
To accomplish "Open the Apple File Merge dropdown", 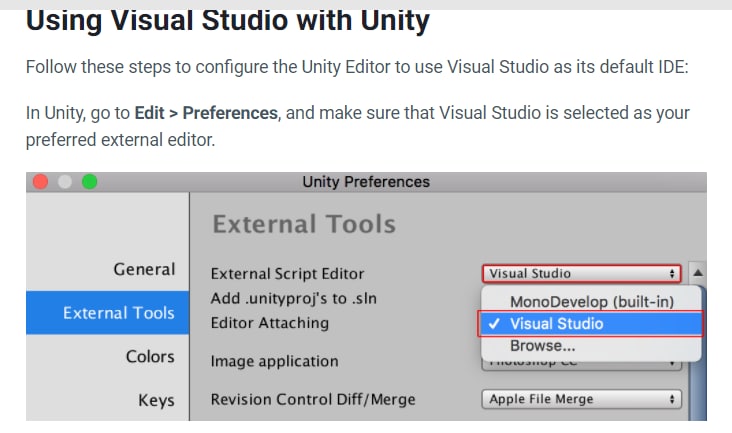I will tap(582, 399).
